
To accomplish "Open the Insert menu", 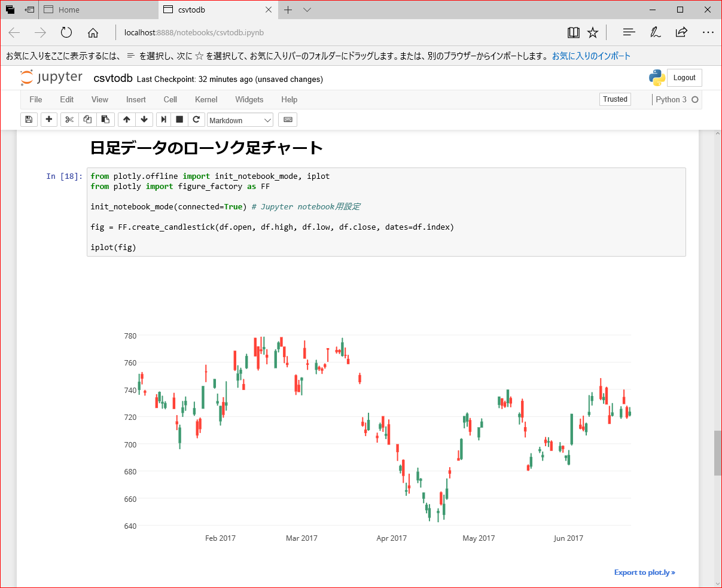I will pos(136,99).
